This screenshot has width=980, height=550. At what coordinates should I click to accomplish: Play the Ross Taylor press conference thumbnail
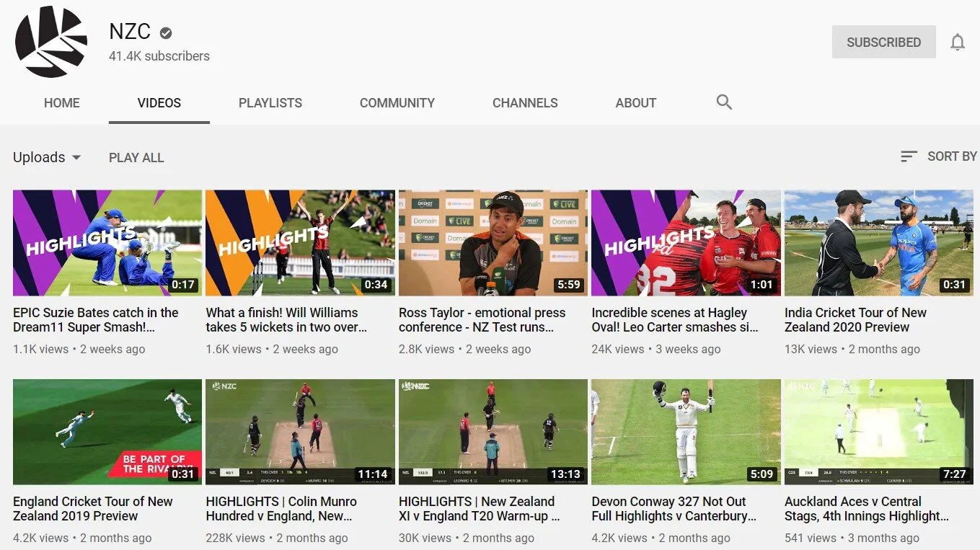coord(493,243)
